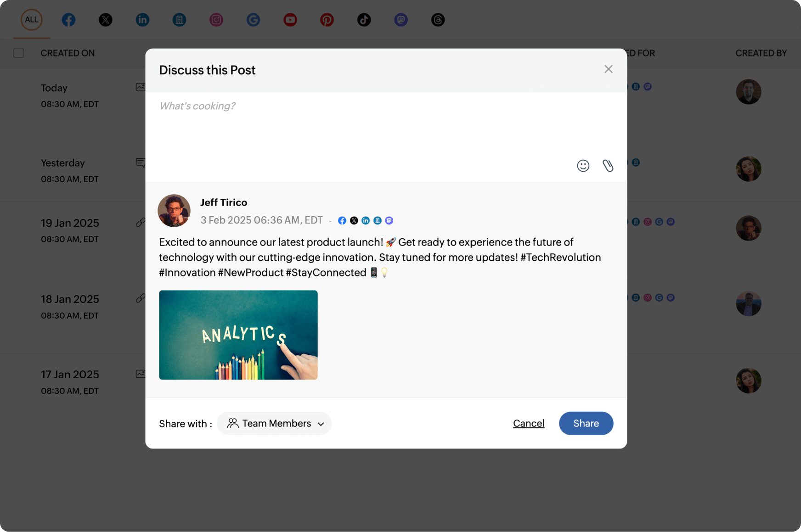
Task: Select the ALL networks tab
Action: coord(32,20)
